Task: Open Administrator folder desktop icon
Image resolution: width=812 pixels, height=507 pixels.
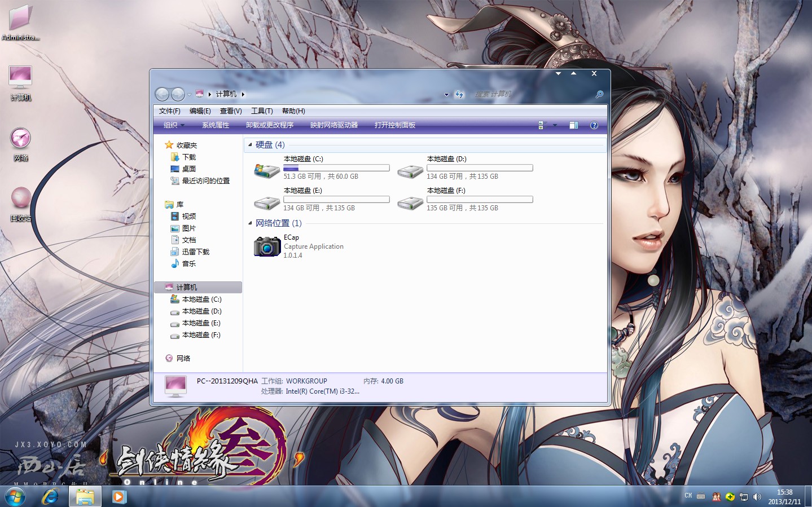Action: click(21, 23)
